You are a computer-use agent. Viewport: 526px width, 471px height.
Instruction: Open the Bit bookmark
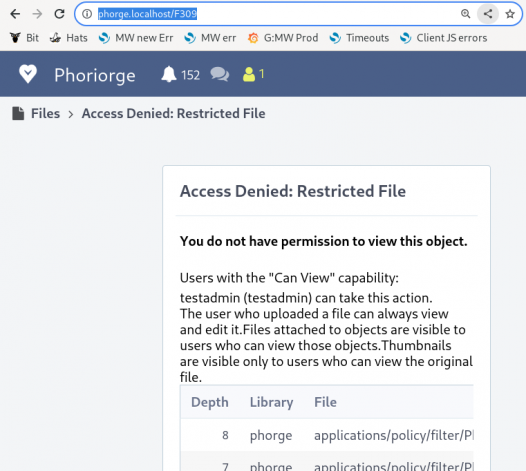(x=24, y=38)
